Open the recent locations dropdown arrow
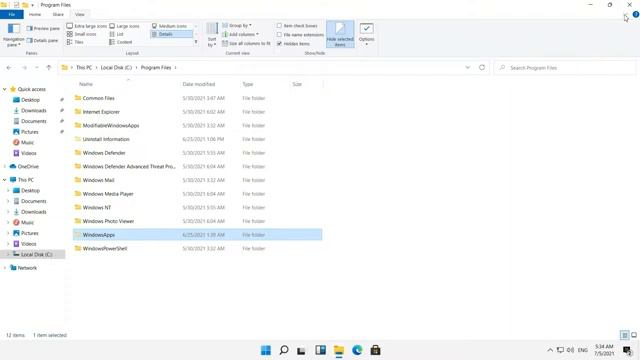 pos(37,68)
